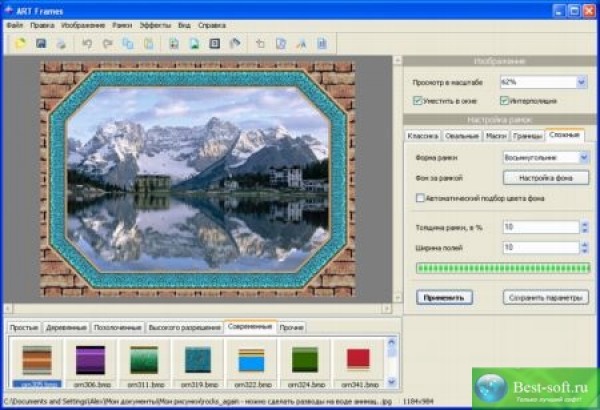Click the toolbar icon right of rotate
The image size is (600, 410).
click(281, 43)
